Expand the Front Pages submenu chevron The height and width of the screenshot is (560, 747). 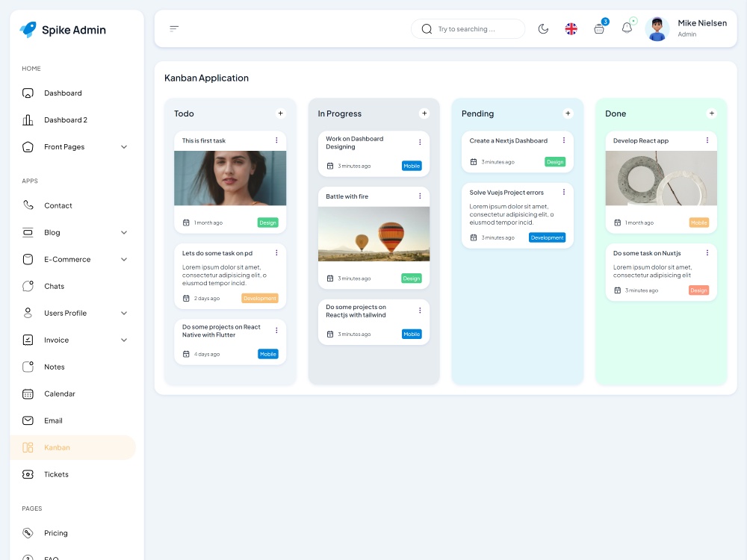click(x=124, y=146)
